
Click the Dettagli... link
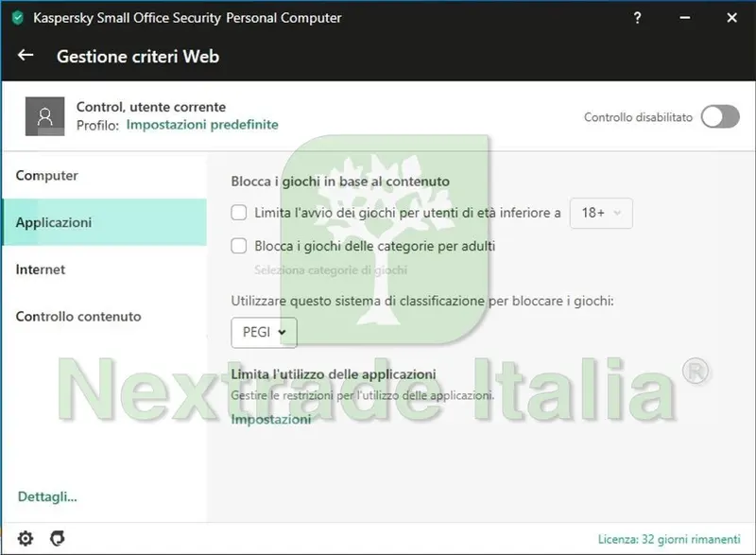[47, 496]
